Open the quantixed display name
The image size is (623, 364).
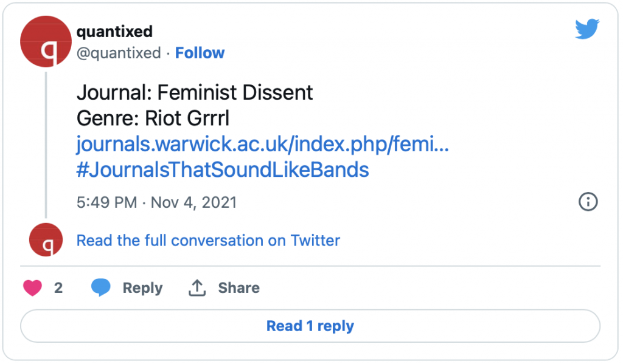tap(114, 32)
